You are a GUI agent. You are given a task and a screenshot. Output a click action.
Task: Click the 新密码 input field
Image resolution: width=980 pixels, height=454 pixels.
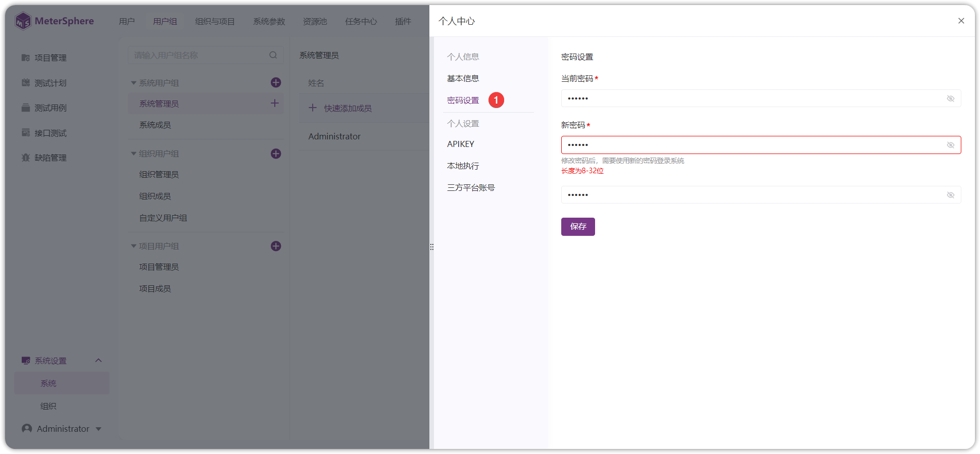[x=761, y=145]
